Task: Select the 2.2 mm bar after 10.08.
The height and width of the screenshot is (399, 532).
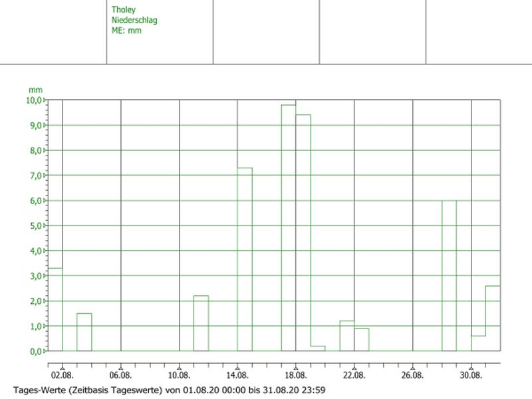Action: click(x=201, y=323)
